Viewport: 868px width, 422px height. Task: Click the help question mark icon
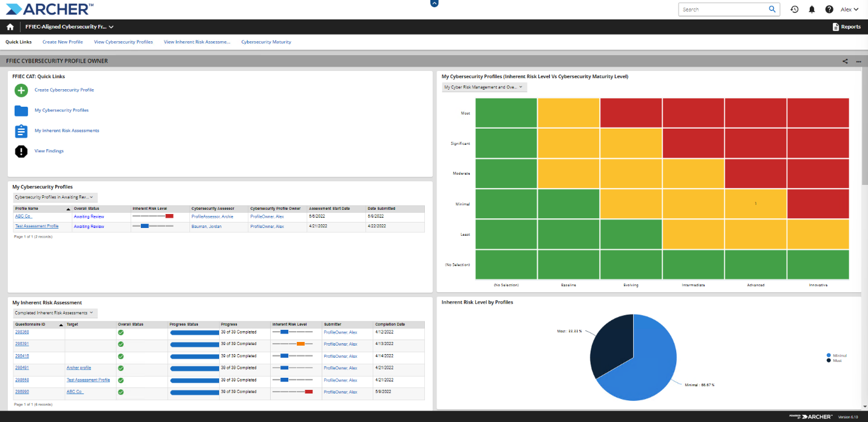click(829, 10)
